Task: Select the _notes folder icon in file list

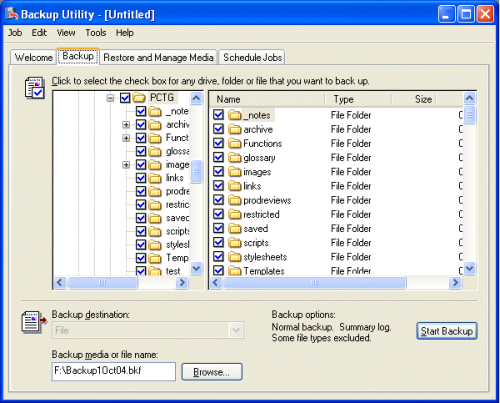Action: click(235, 115)
